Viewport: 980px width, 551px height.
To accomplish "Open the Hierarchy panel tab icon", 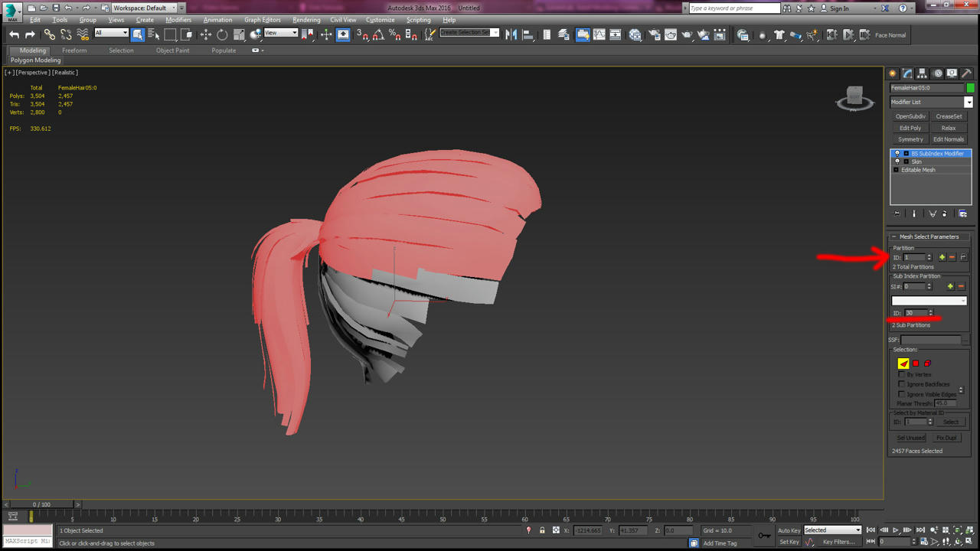I will tap(922, 73).
